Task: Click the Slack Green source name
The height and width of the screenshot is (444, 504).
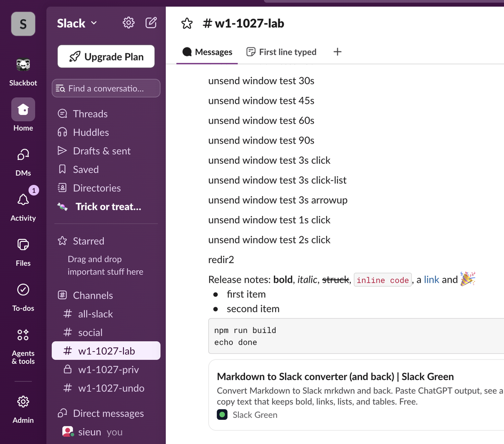Action: pos(255,415)
